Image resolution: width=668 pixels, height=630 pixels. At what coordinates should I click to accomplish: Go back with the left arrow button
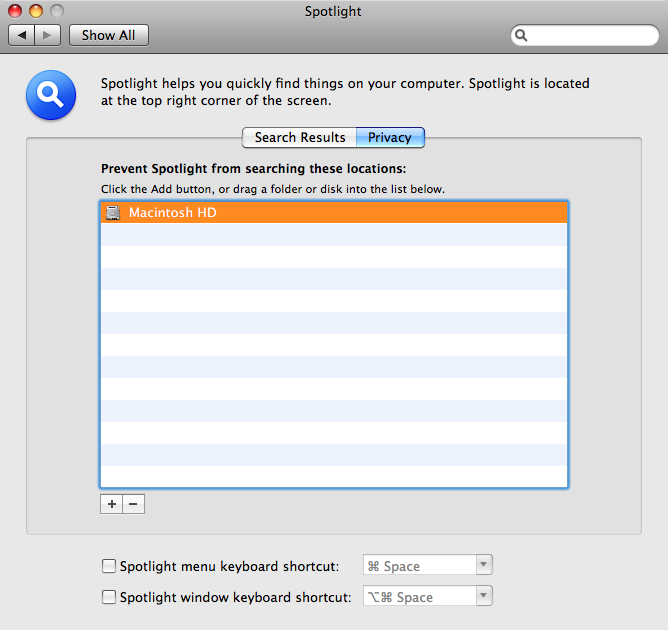coord(22,35)
